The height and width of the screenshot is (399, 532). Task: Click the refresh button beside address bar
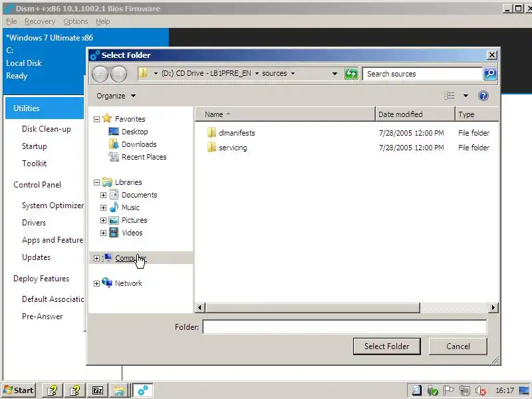(351, 74)
